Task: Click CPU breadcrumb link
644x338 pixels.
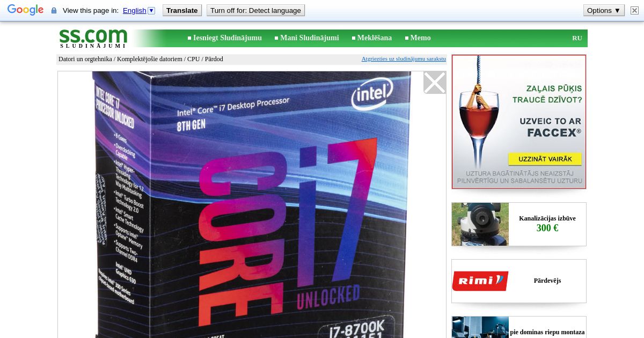Action: click(193, 59)
